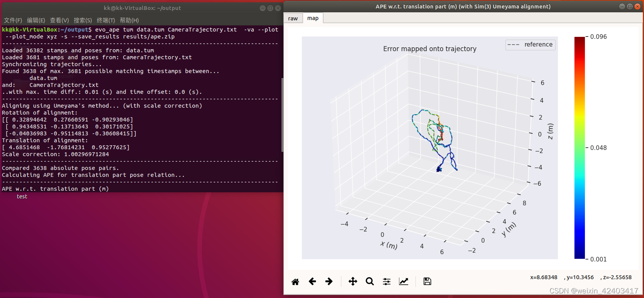The image size is (644, 298).
Task: Click the 'Rotation of alignment:' terminal line
Action: (40, 113)
